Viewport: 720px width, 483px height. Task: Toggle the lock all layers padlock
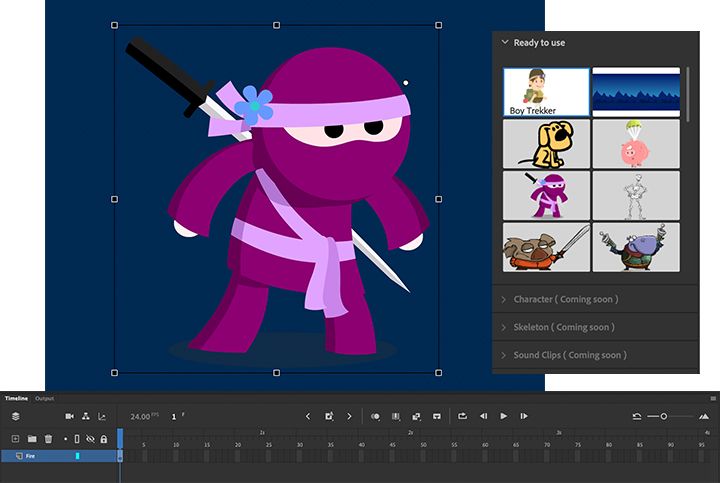coord(103,439)
